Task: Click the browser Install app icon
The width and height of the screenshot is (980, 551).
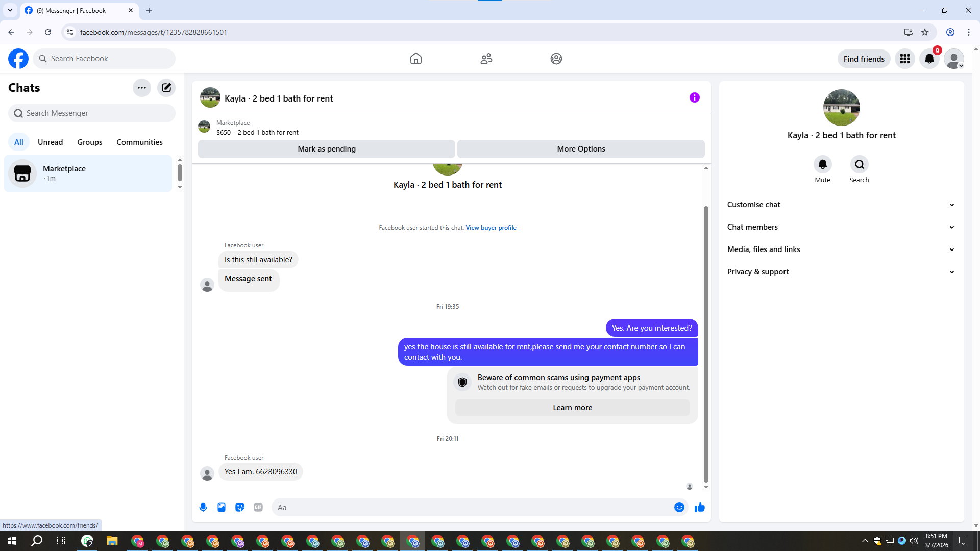Action: pyautogui.click(x=908, y=32)
